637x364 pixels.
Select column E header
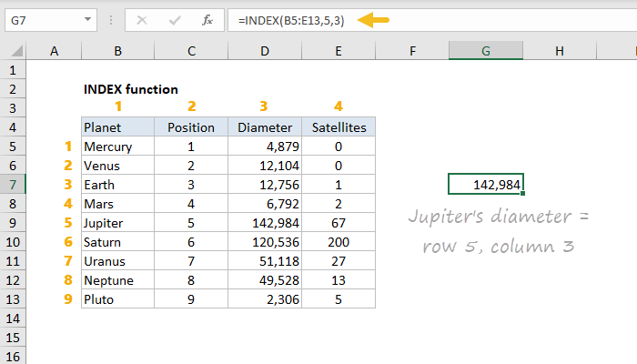(339, 51)
